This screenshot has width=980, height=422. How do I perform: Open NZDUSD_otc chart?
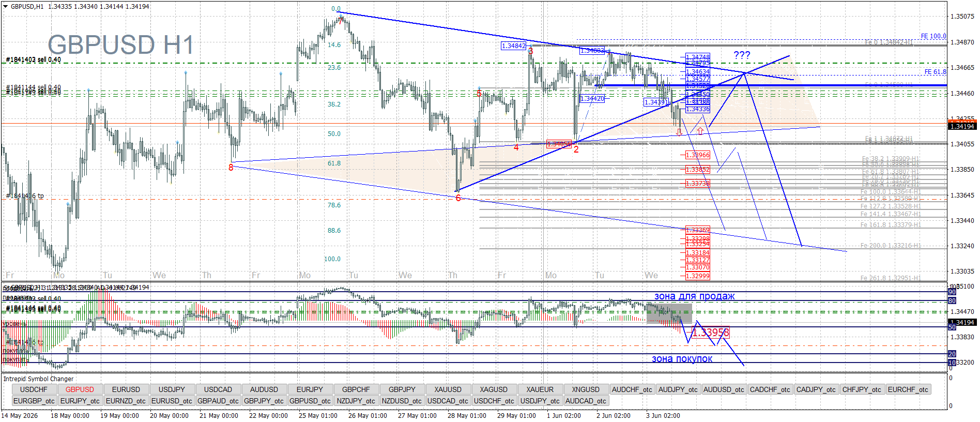point(402,401)
